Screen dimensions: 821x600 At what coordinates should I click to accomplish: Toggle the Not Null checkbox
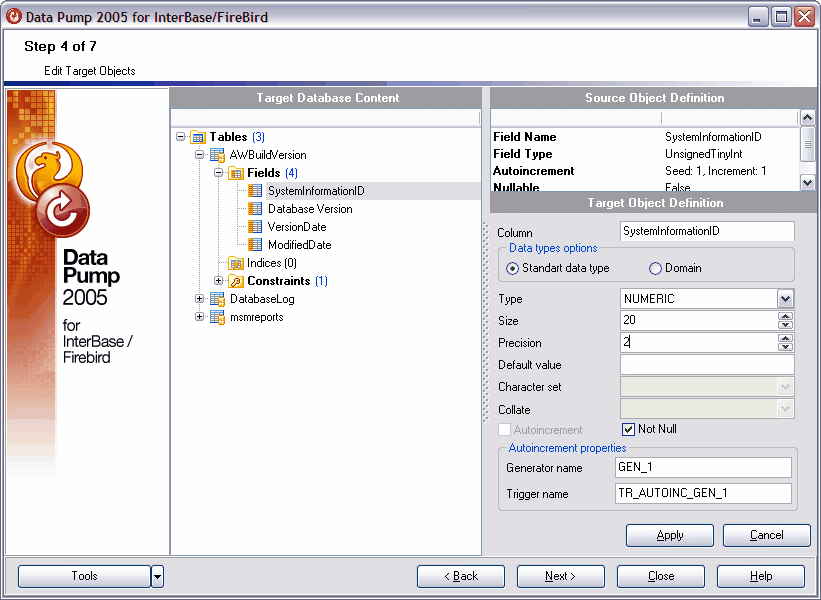(x=628, y=429)
